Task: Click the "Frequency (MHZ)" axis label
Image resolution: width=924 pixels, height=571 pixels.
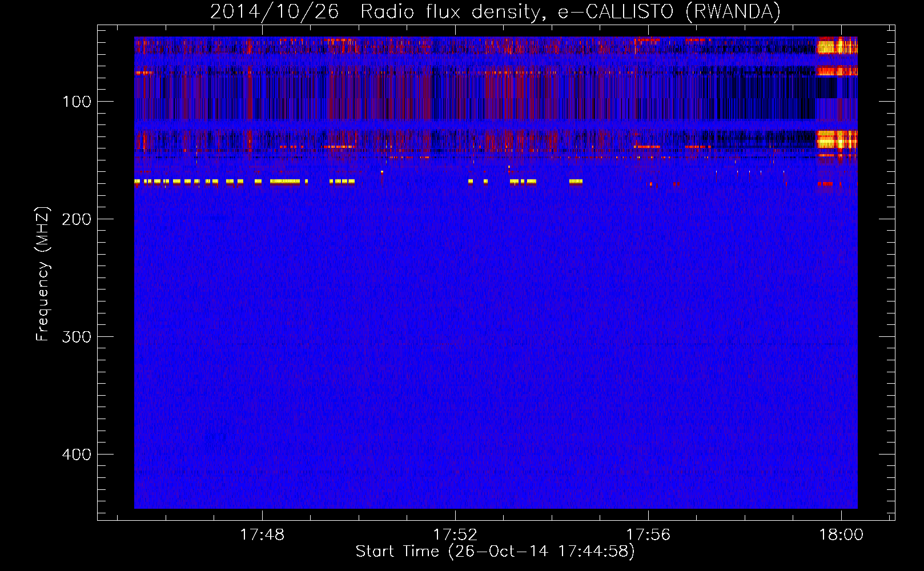Action: [x=43, y=274]
